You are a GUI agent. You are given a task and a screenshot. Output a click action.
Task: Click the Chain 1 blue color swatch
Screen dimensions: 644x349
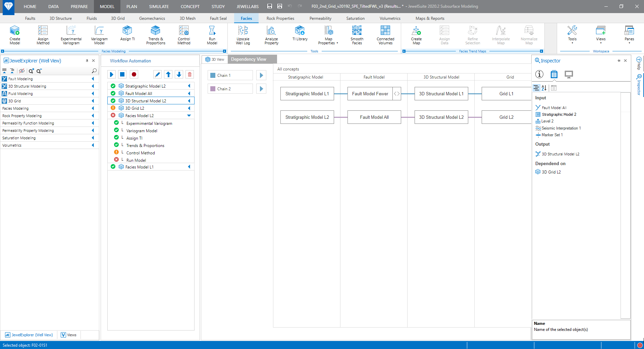pyautogui.click(x=213, y=76)
